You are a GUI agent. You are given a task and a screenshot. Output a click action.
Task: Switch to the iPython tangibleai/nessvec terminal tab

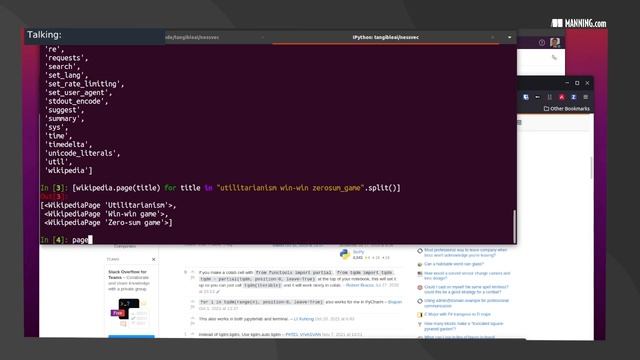coord(385,37)
